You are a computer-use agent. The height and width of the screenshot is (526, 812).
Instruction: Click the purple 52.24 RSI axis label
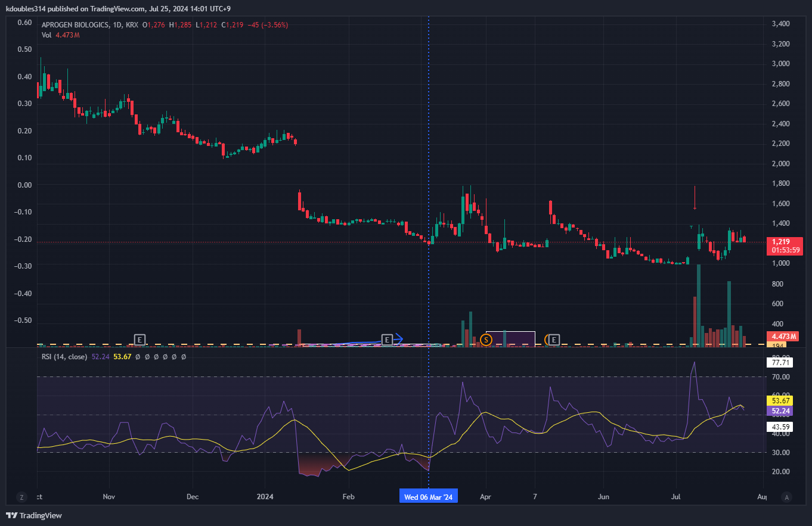(781, 411)
